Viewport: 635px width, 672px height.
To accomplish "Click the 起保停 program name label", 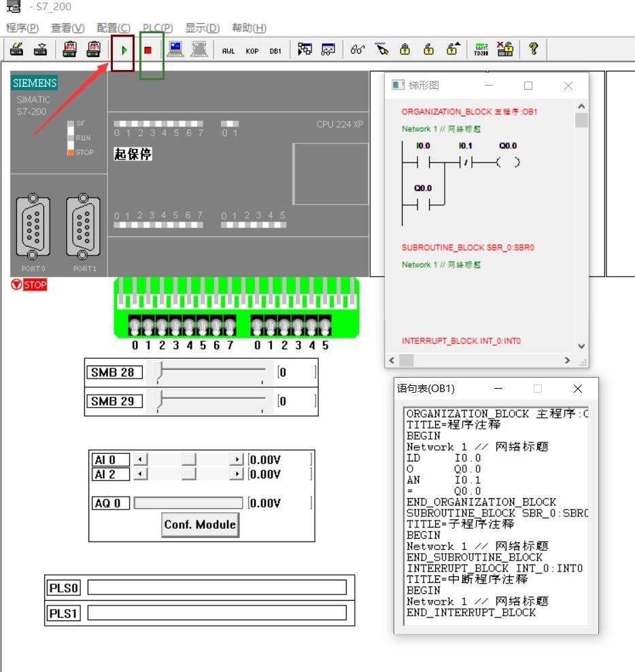I will 133,154.
